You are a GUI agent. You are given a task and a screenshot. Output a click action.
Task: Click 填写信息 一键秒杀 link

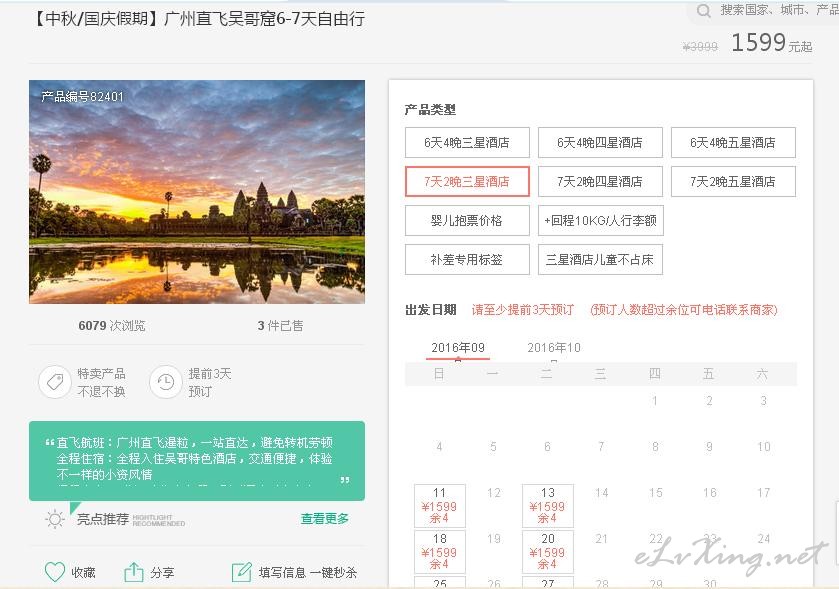tap(308, 572)
